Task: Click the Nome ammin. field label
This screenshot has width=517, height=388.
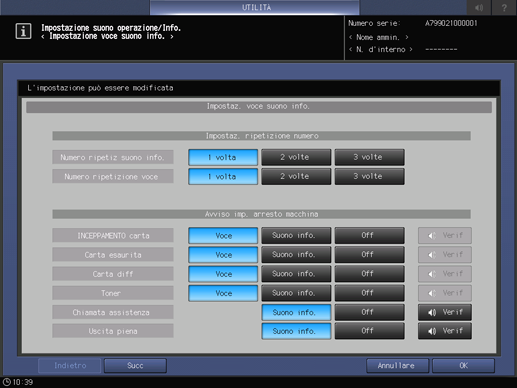Action: tap(378, 37)
